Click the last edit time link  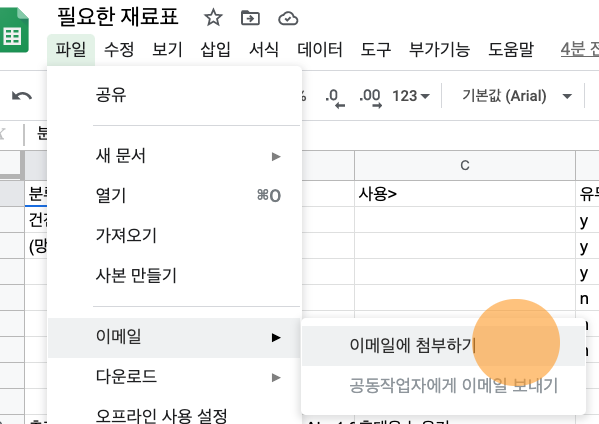(580, 50)
